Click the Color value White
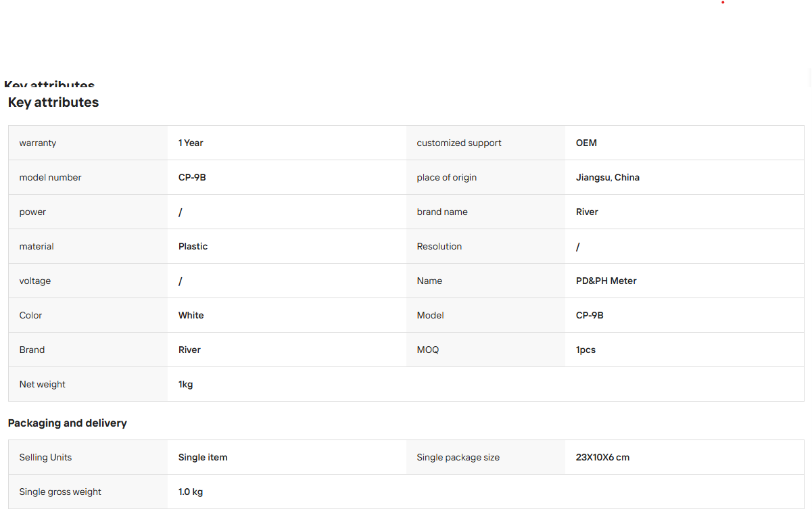The width and height of the screenshot is (812, 522). click(x=191, y=315)
